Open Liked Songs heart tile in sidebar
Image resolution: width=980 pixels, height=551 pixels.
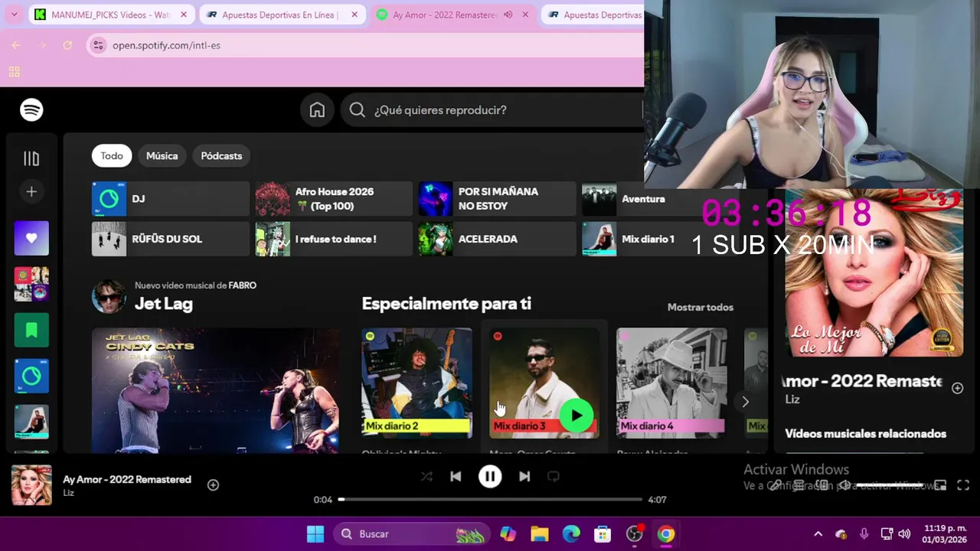click(31, 238)
